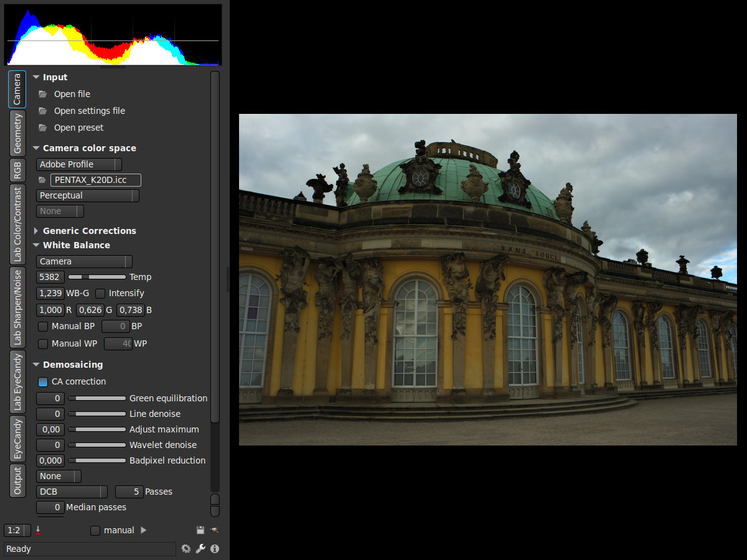Click the run pipeline play arrow
747x560 pixels.
point(144,530)
